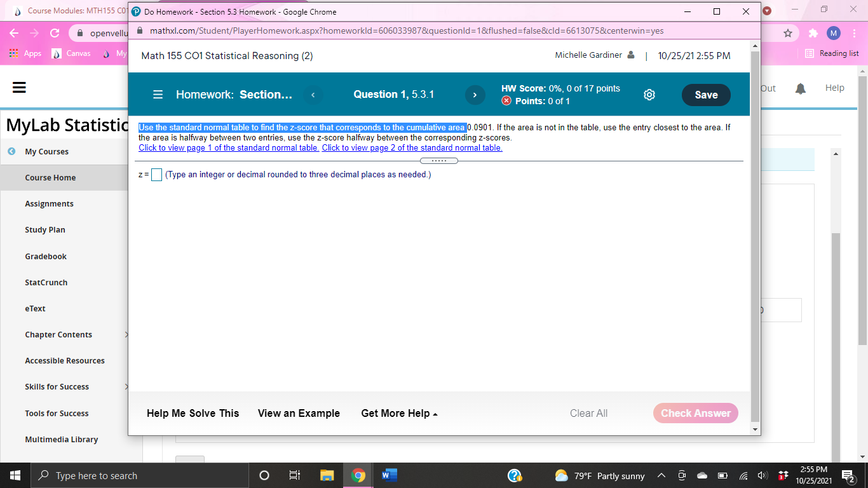
Task: Open Chrome extensions puzzle icon
Action: (813, 33)
